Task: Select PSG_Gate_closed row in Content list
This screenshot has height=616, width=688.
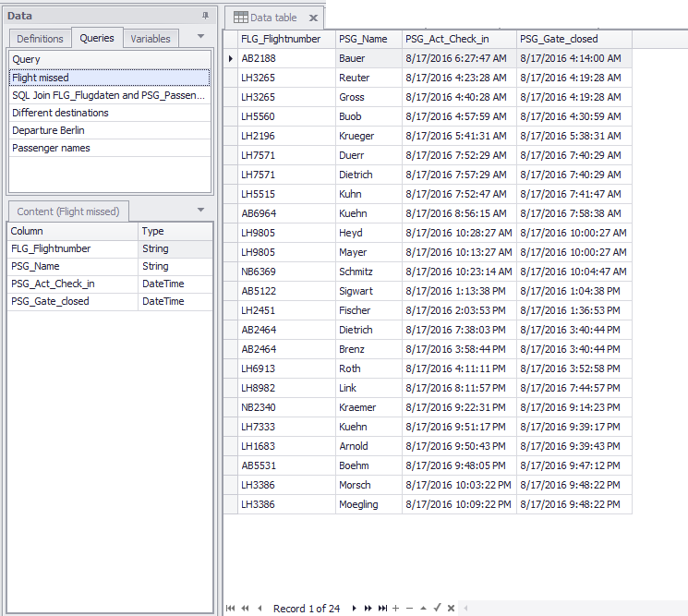Action: (x=110, y=301)
